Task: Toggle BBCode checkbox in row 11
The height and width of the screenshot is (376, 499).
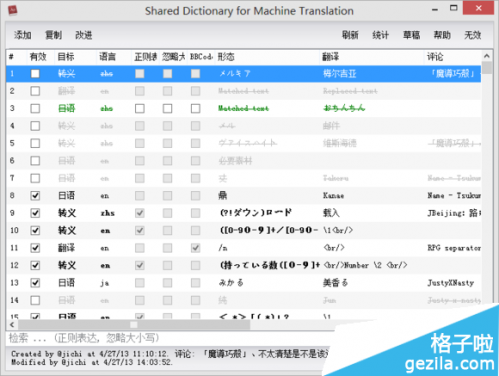Action: coord(195,248)
